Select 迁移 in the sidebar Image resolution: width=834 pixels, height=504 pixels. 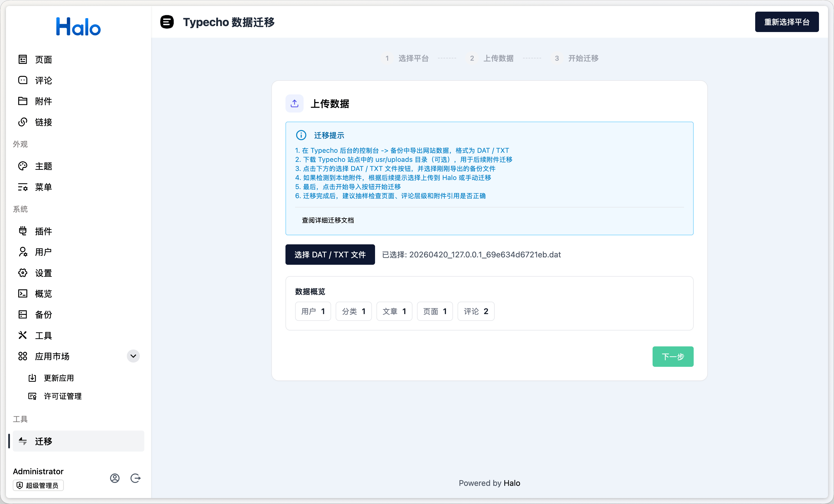click(x=43, y=441)
